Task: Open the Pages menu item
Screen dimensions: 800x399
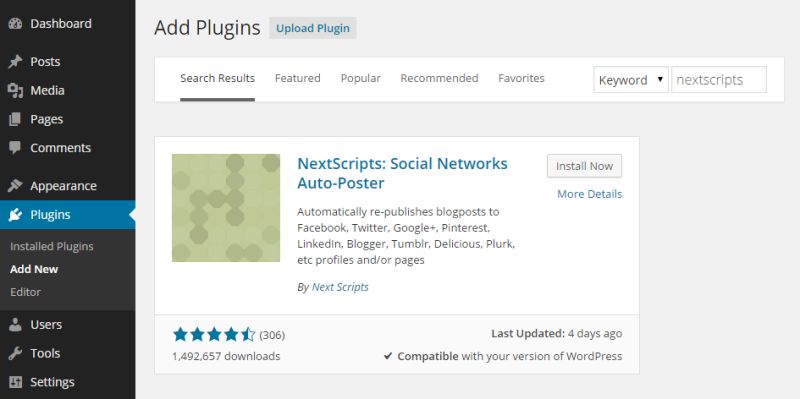Action: 67,119
